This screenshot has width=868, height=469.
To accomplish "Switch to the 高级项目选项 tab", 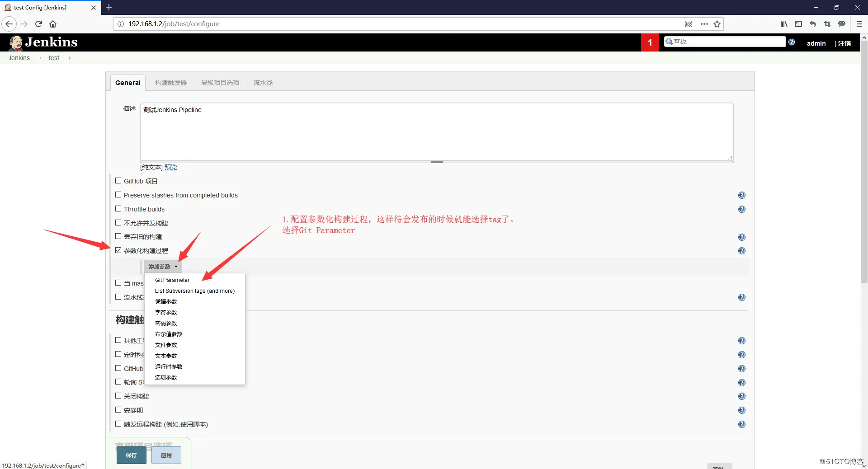I will (x=220, y=83).
